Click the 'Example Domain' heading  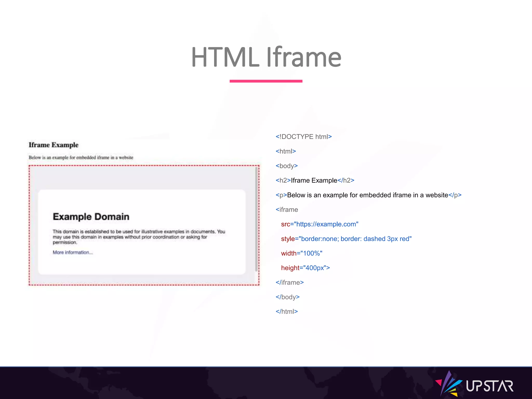click(x=91, y=217)
